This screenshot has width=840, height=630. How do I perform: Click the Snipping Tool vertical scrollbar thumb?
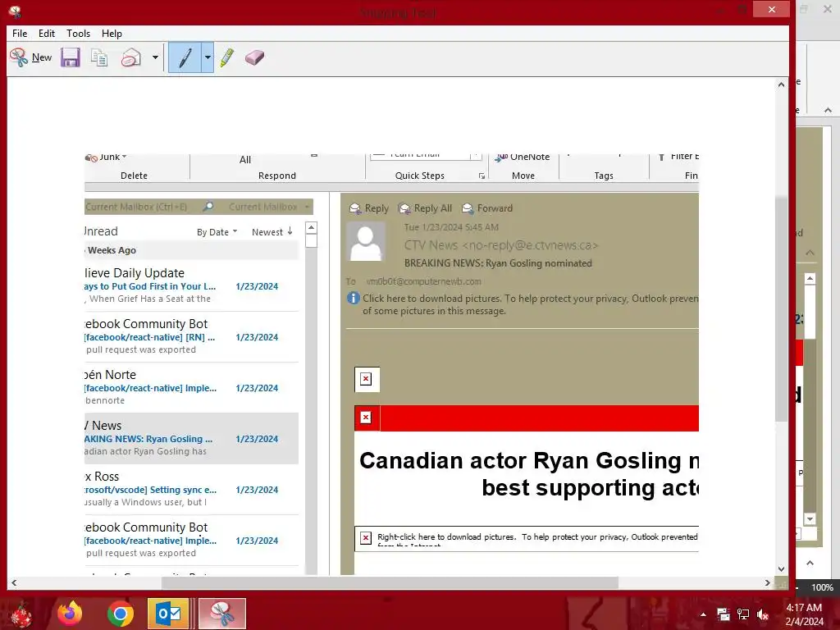(781, 308)
